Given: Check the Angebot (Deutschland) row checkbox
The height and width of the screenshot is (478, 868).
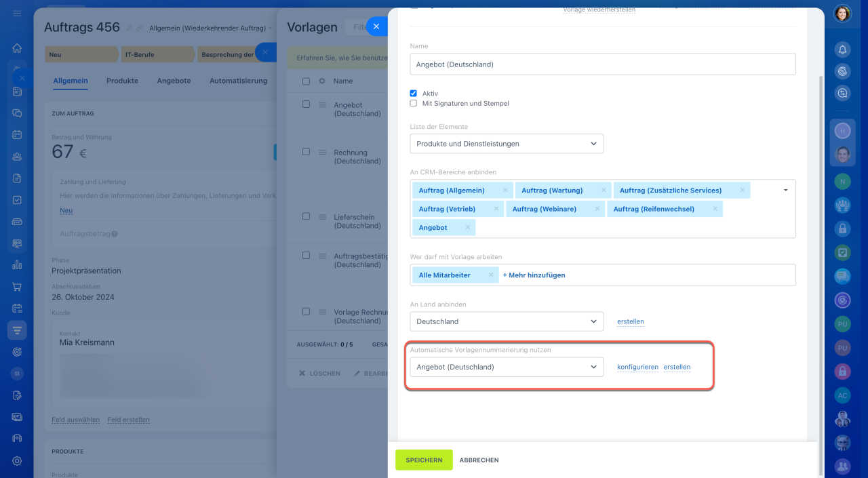Looking at the screenshot, I should click(x=306, y=104).
